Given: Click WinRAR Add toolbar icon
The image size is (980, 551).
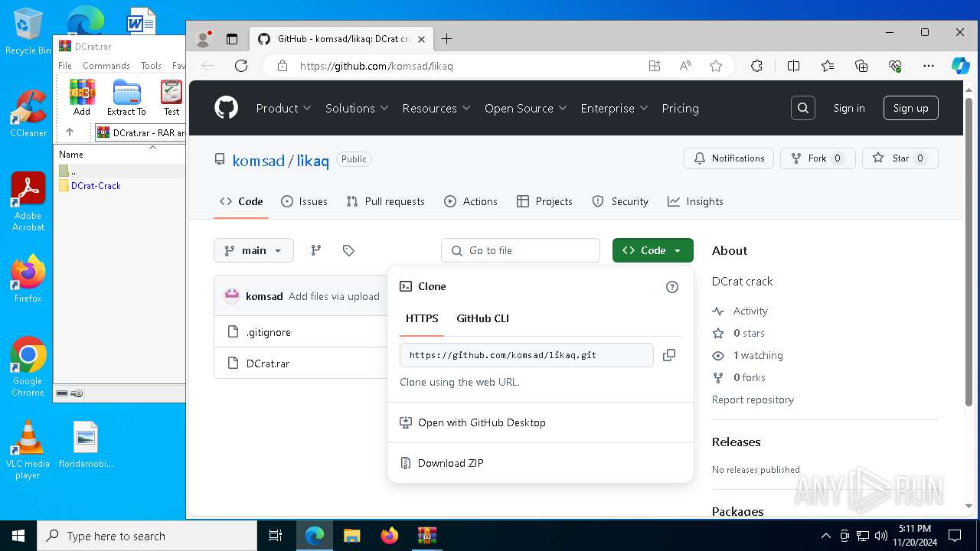Looking at the screenshot, I should (82, 98).
